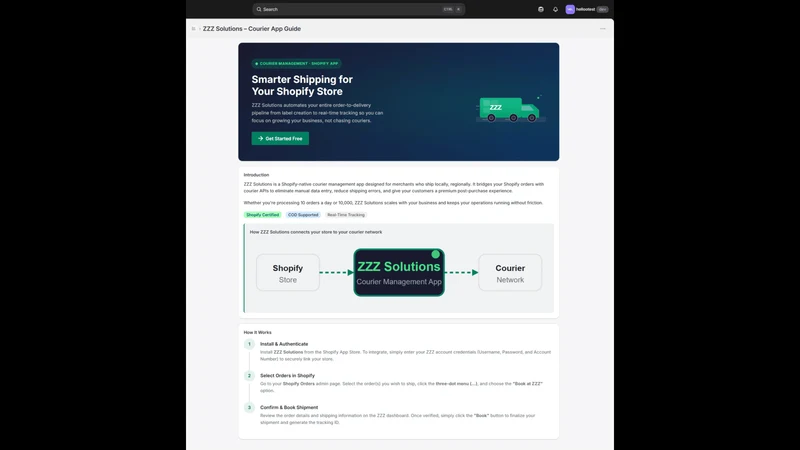Open the notifications bell
The height and width of the screenshot is (450, 800).
pyautogui.click(x=555, y=9)
